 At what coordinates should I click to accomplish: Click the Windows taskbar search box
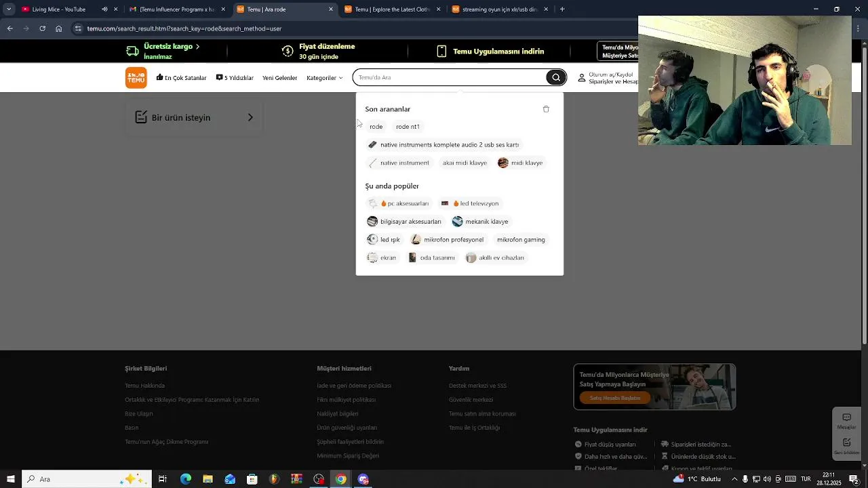[x=86, y=479]
